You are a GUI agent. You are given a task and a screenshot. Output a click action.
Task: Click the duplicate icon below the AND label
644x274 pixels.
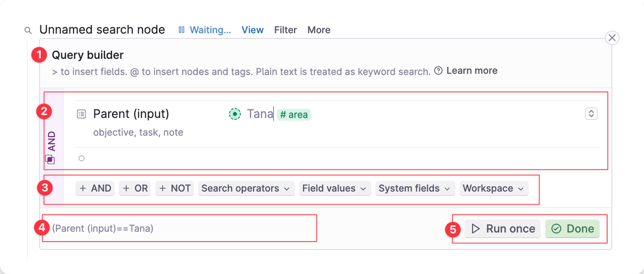(50, 159)
